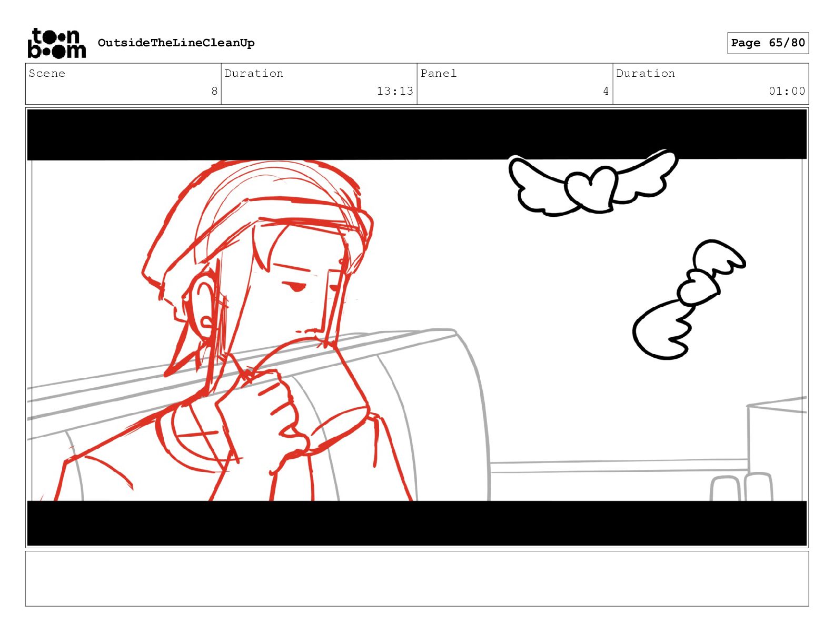
Task: Click the empty notes box below panel
Action: (x=417, y=578)
